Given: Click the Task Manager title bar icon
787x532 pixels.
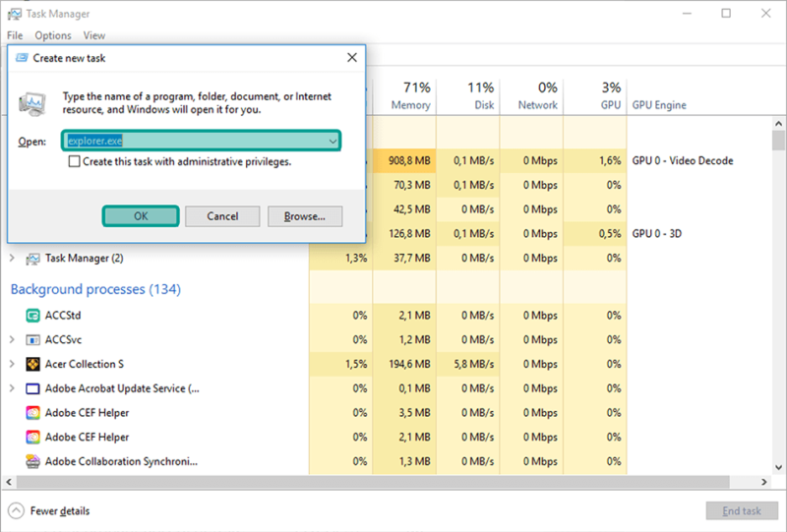Looking at the screenshot, I should pos(15,14).
